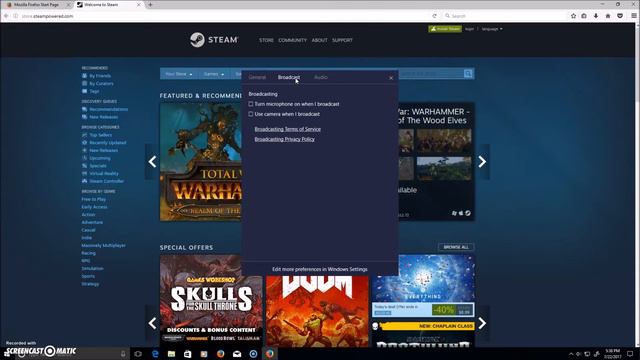This screenshot has width=640, height=360.
Task: Open Task View on taskbar
Action: (138, 354)
